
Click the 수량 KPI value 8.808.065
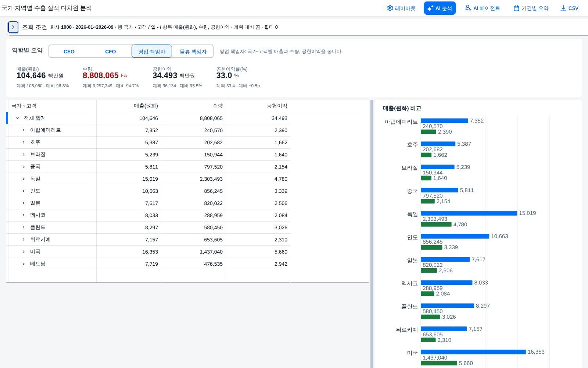click(x=101, y=75)
